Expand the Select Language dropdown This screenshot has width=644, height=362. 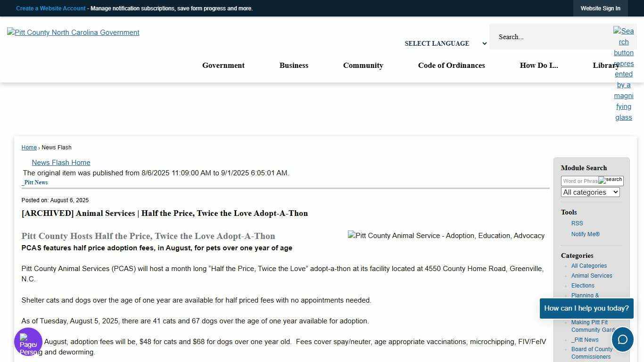(x=445, y=43)
